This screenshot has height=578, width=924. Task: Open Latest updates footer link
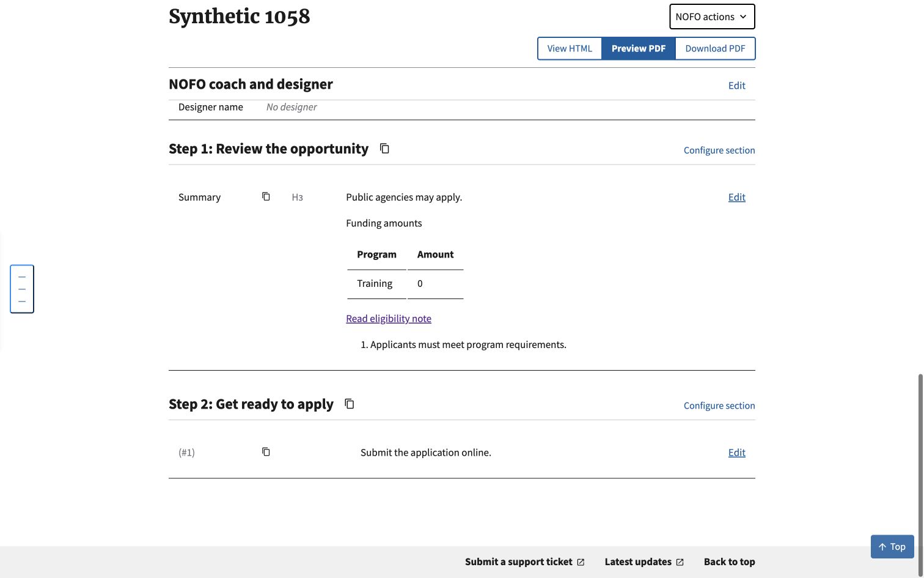coord(644,561)
